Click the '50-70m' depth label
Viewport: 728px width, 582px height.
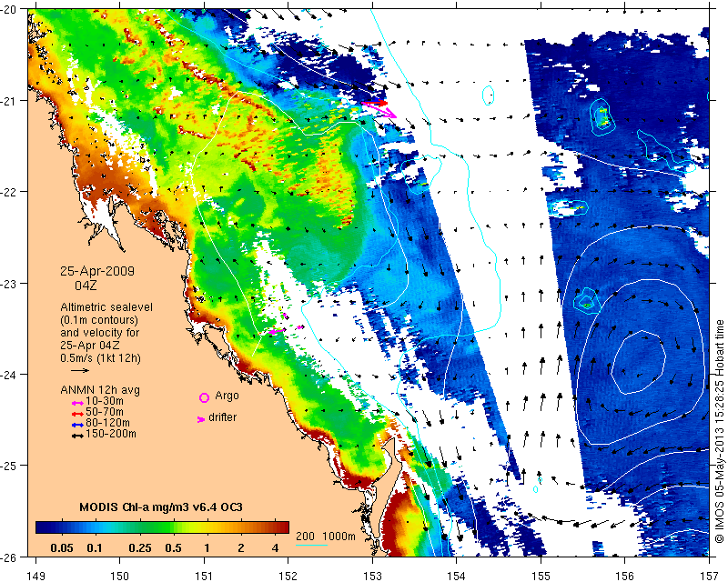pyautogui.click(x=105, y=412)
